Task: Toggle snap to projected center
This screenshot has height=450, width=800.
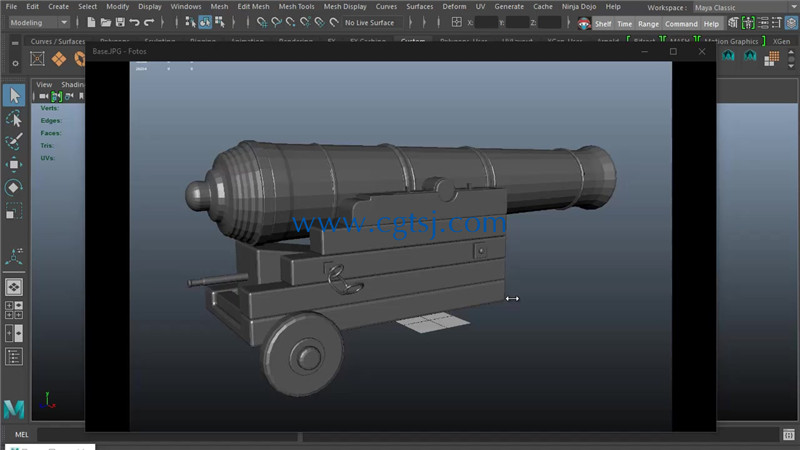Action: click(x=305, y=22)
